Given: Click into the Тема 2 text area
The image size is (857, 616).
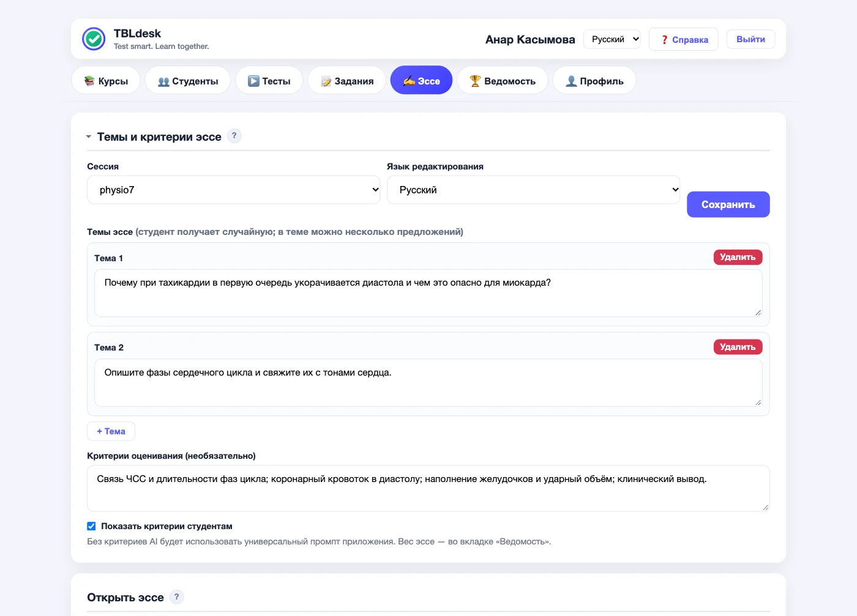Looking at the screenshot, I should (428, 382).
